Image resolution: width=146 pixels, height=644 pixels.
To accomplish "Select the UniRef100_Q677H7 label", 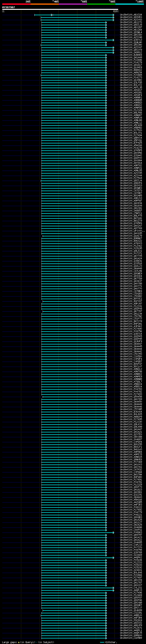I will click(x=131, y=311).
